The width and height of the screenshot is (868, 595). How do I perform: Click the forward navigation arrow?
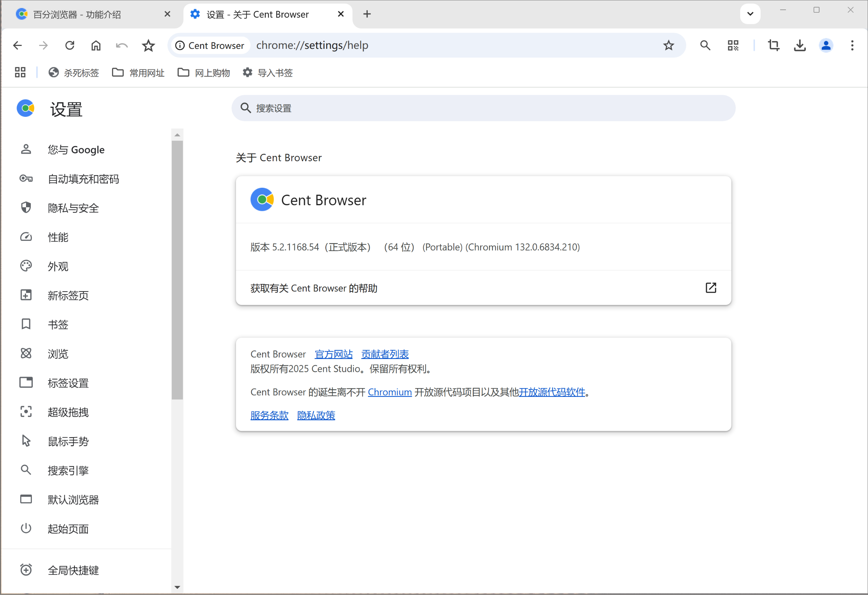(x=43, y=46)
